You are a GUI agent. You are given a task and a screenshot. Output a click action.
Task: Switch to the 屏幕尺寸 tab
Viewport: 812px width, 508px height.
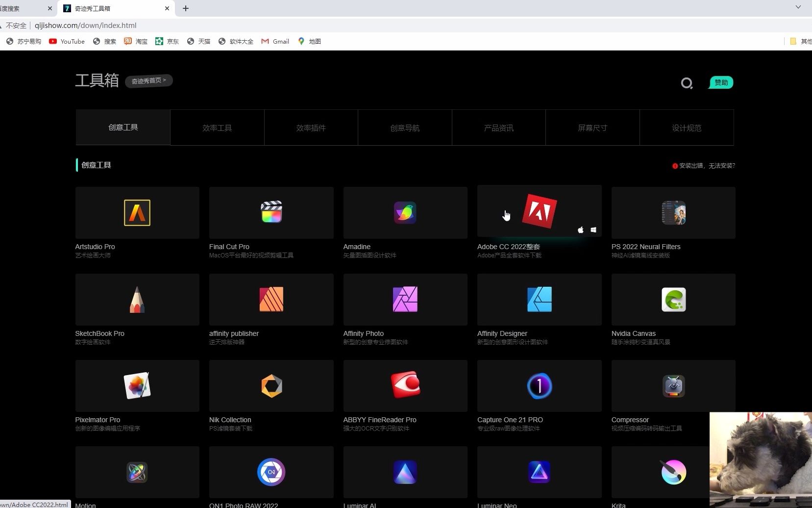[592, 127]
